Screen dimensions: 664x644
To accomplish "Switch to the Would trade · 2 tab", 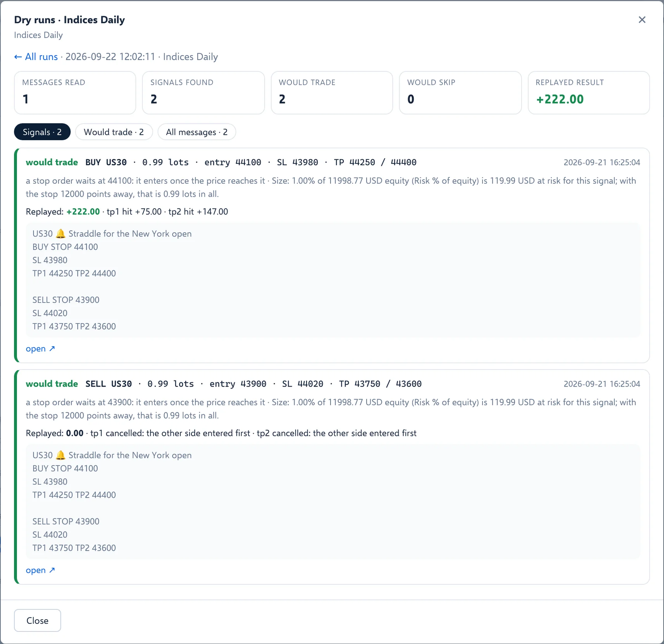I will point(114,132).
